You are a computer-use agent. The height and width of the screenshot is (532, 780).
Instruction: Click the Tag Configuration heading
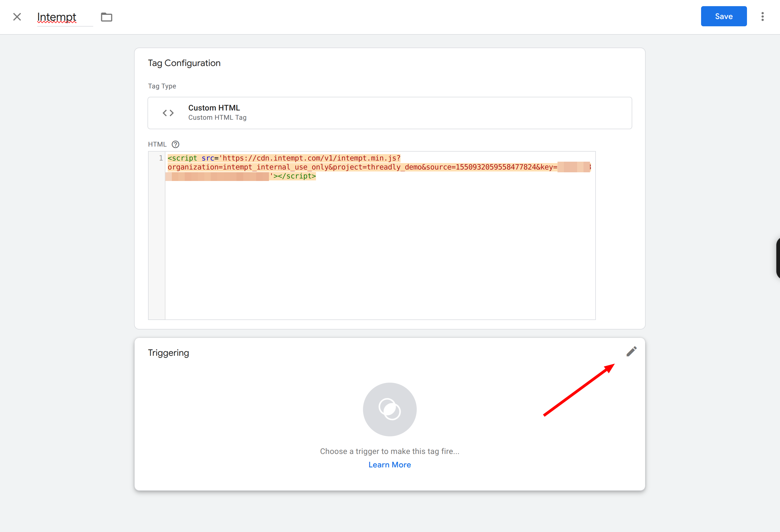pos(184,63)
